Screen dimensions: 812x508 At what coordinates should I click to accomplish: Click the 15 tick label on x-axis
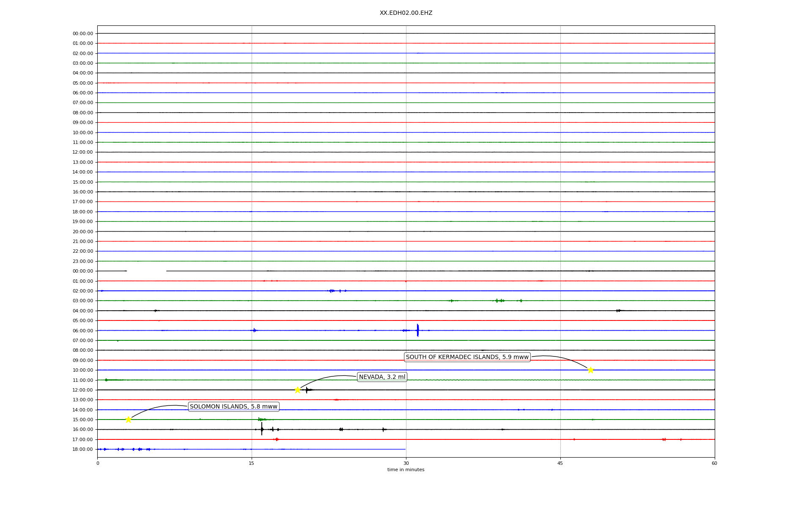(x=252, y=463)
